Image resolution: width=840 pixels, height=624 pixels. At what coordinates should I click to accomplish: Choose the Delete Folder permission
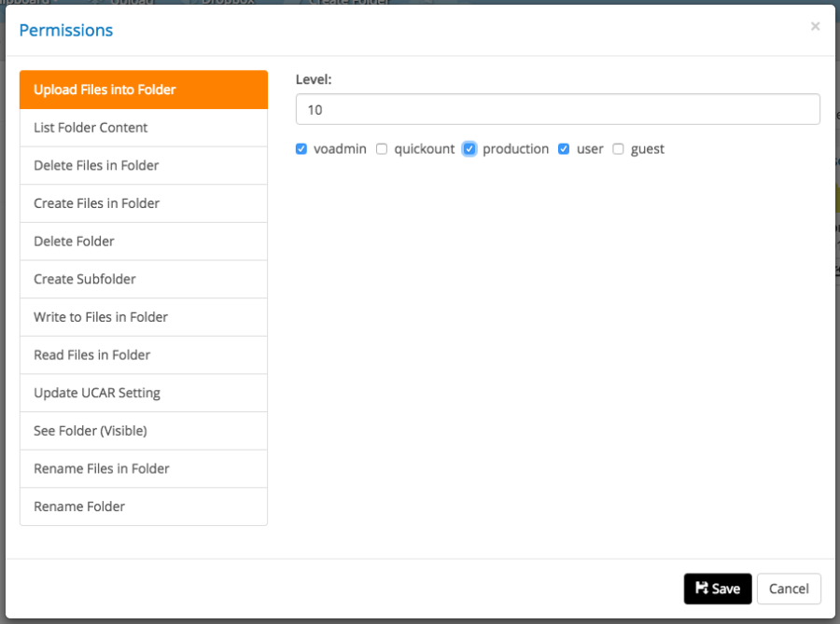coord(144,241)
